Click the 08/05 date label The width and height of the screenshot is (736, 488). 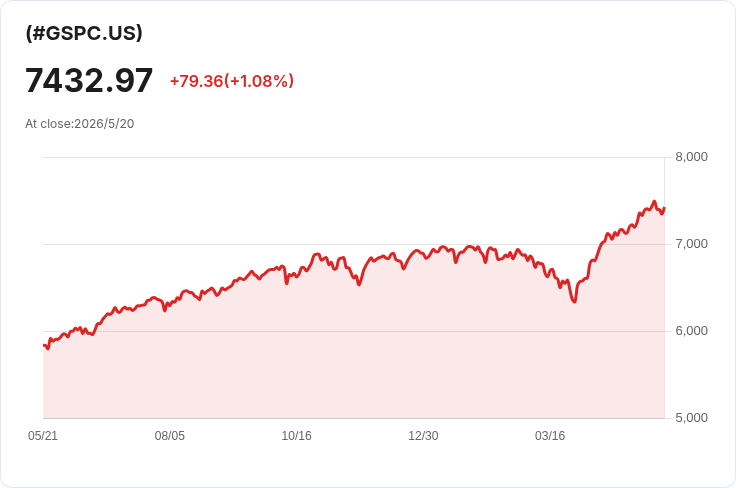[169, 436]
